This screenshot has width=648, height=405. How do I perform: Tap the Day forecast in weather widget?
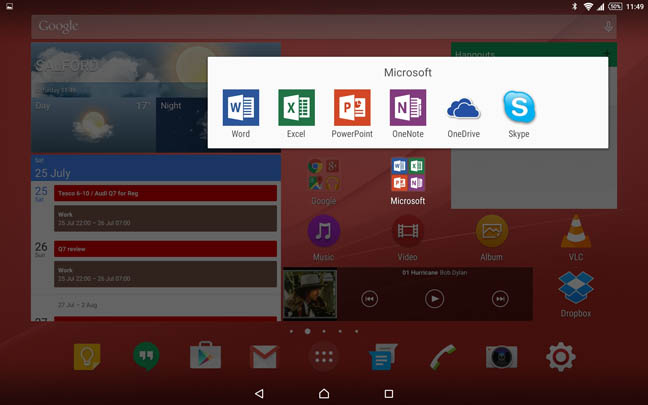[x=94, y=125]
